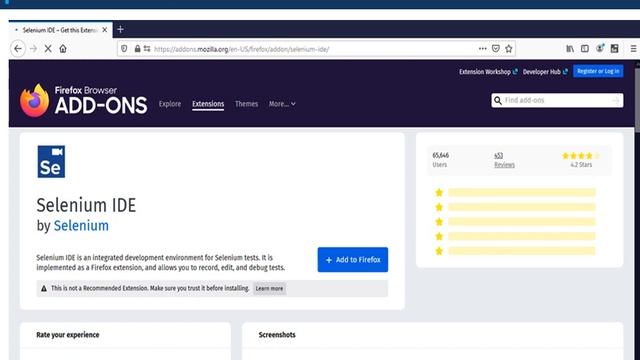Screen dimensions: 640x360
Task: Click the Rate your experience heading
Action: [x=68, y=335]
